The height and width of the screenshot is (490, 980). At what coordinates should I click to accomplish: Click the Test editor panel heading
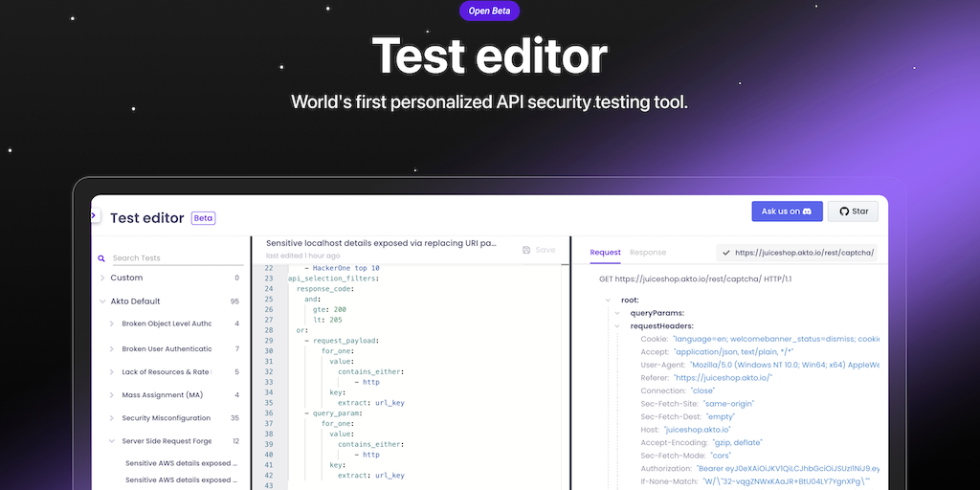[146, 218]
